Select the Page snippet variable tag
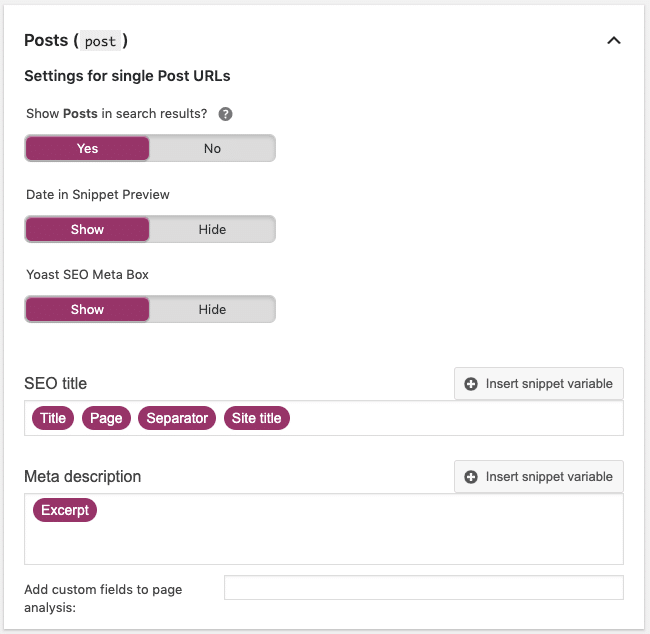 point(106,418)
